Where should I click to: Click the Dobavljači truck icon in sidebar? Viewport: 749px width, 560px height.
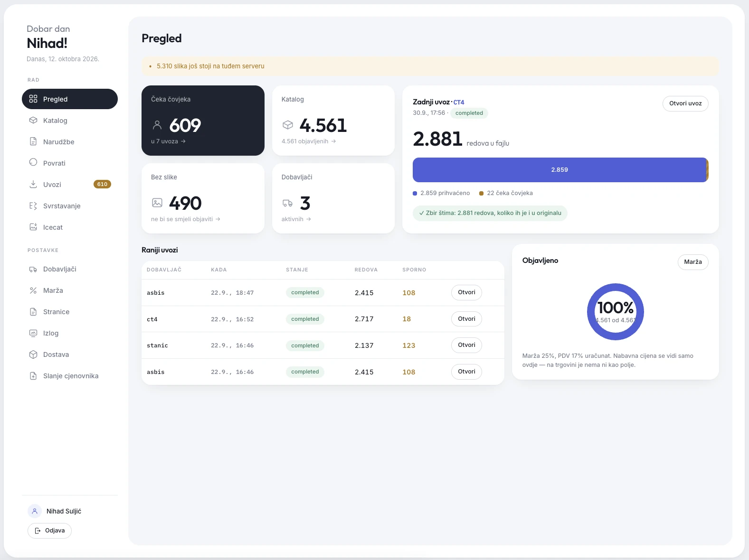coord(33,269)
